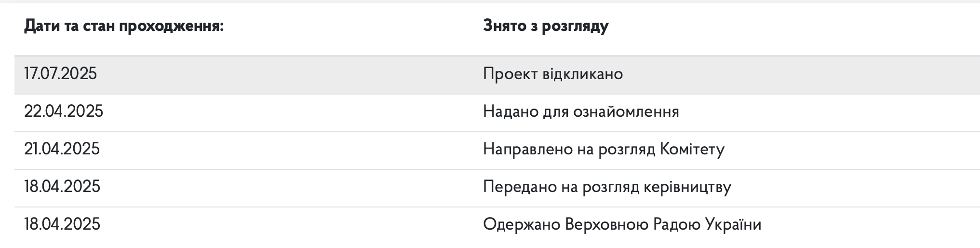
Task: Click the highlighted gray table row
Action: [x=497, y=75]
